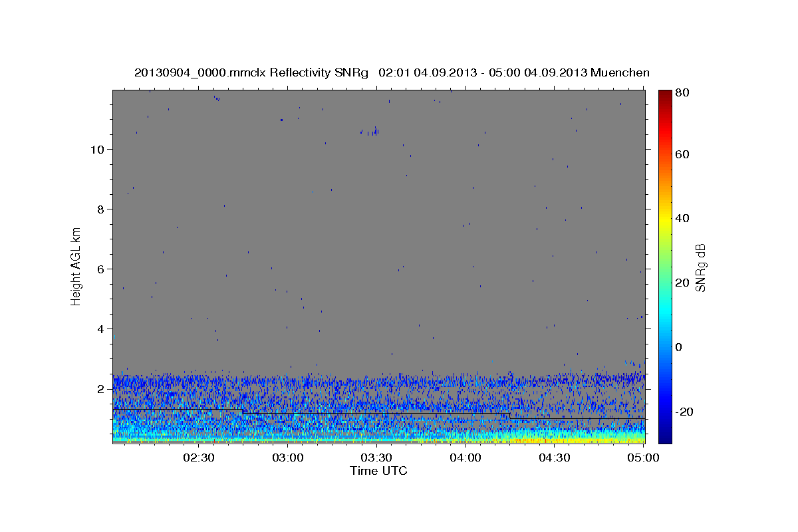Click the colorbar value -20

tap(684, 412)
